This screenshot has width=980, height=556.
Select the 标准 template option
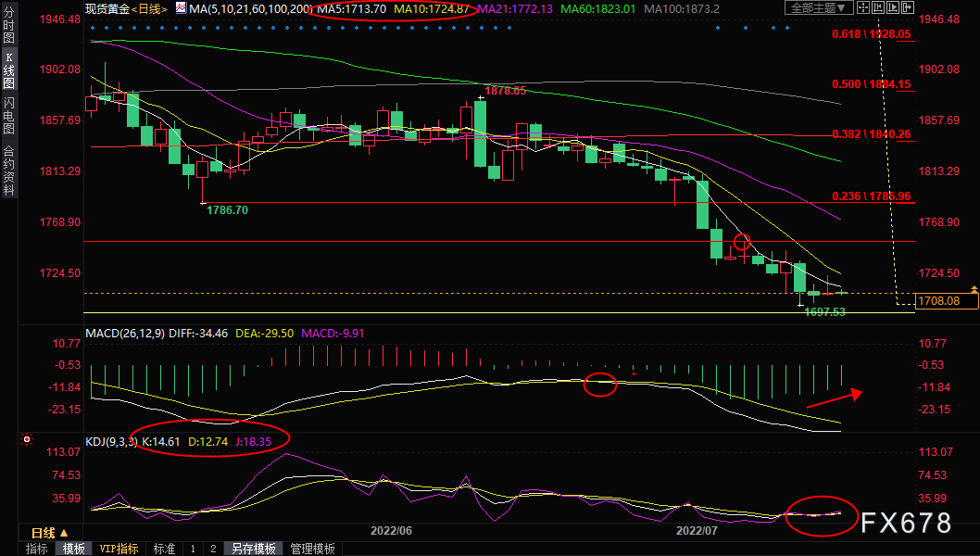164,549
